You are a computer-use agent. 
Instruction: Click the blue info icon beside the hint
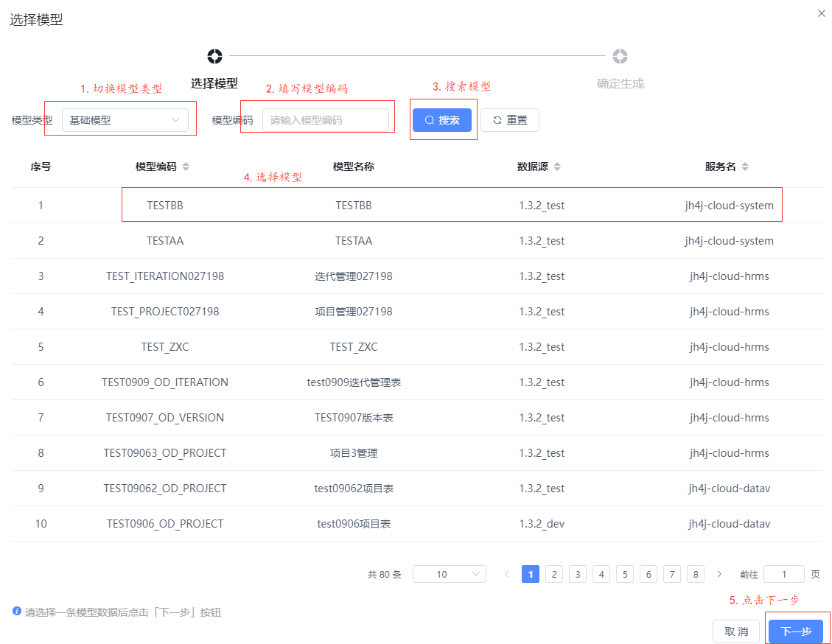click(17, 611)
